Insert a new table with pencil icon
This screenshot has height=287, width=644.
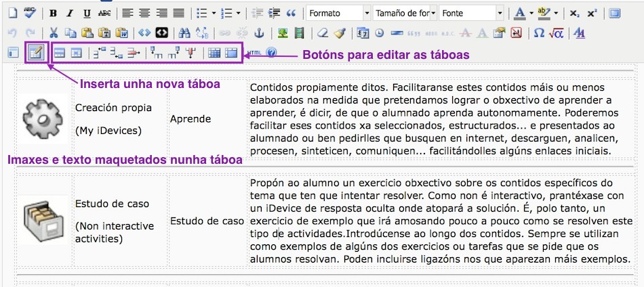coord(36,52)
